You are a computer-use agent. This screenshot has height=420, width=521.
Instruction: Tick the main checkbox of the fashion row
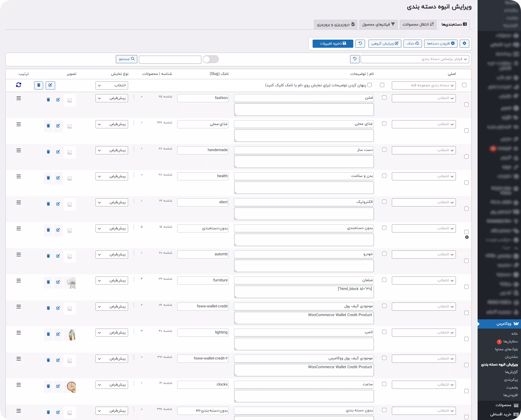click(384, 97)
